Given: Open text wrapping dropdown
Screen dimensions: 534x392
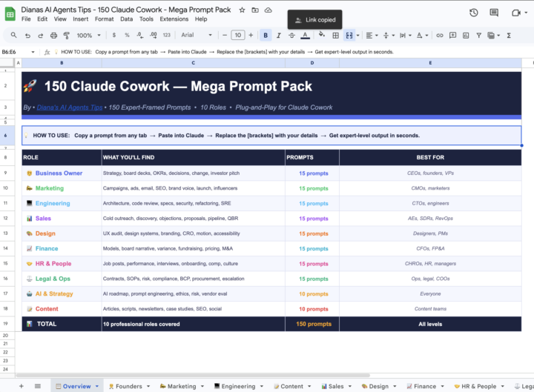Looking at the screenshot, I should pos(405,36).
